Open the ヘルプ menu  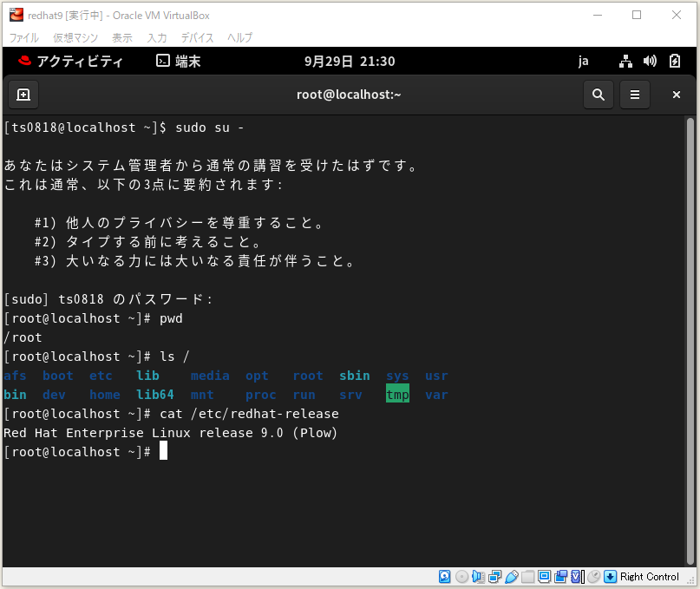click(239, 37)
